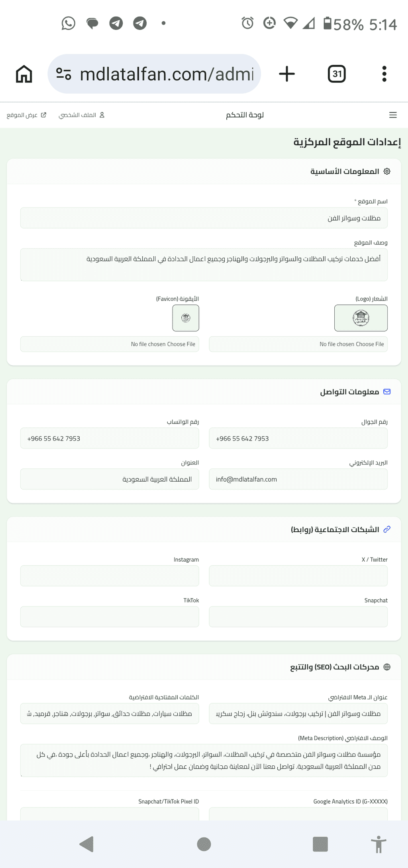Tap the accessibility shortcut icon in navigation bar
This screenshot has width=408, height=868.
(x=379, y=844)
